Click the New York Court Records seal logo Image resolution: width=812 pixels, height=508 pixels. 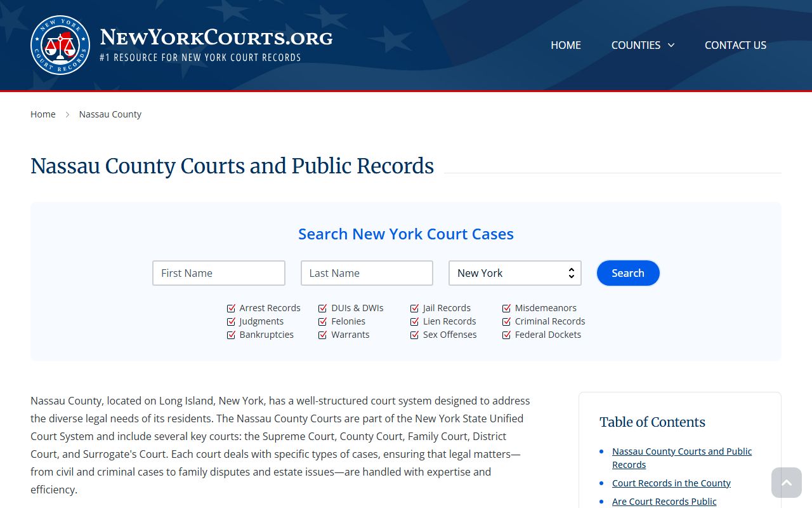[60, 45]
